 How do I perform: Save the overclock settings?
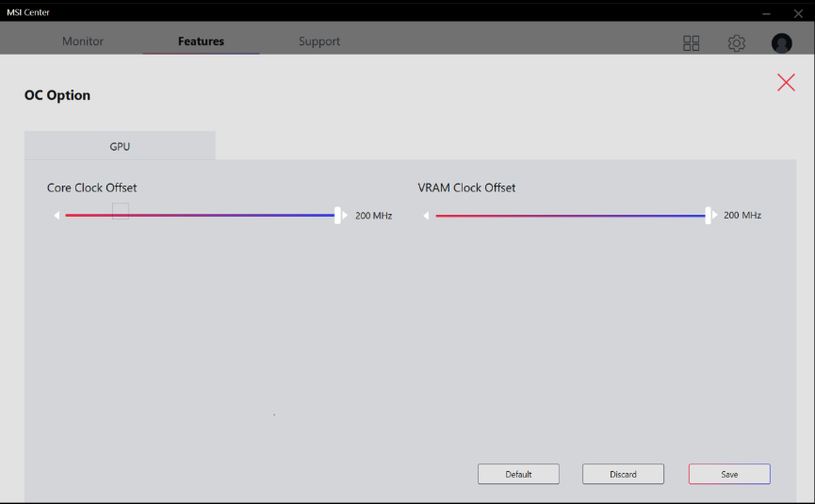click(x=729, y=474)
